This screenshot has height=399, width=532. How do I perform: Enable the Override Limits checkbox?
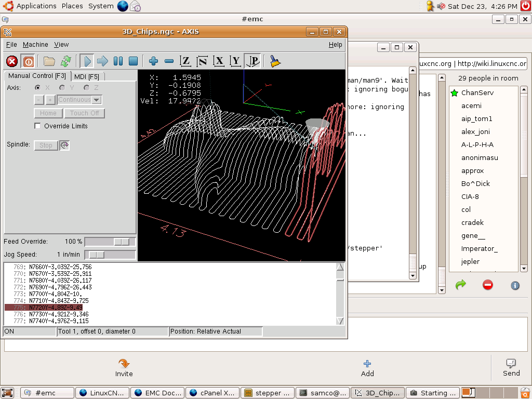pyautogui.click(x=37, y=126)
